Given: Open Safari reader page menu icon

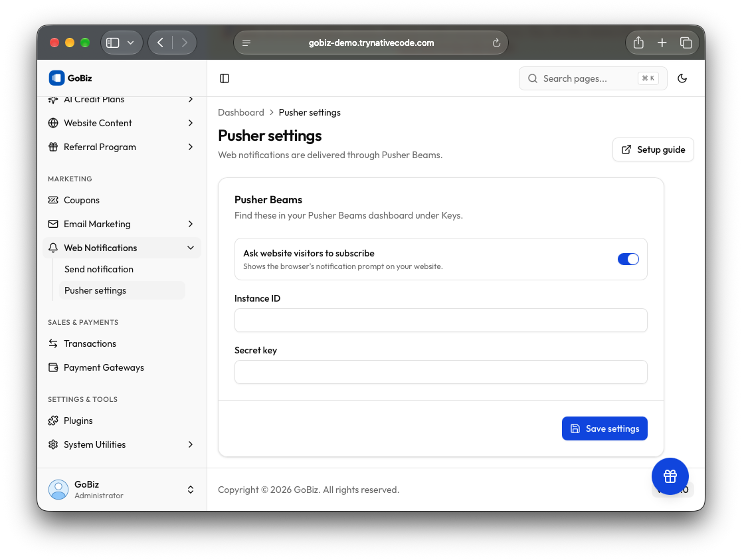Looking at the screenshot, I should 246,43.
